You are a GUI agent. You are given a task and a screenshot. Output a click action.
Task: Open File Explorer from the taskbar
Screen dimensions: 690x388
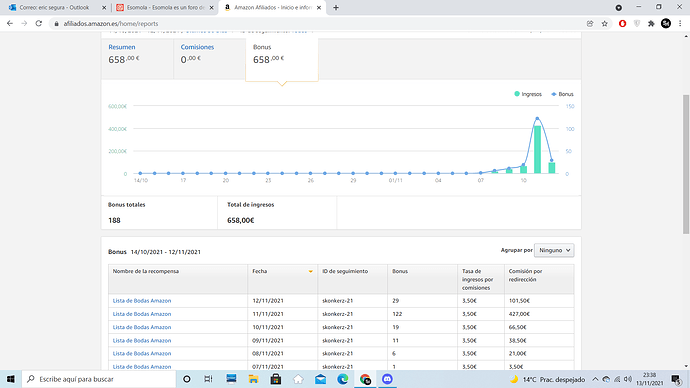coord(253,379)
